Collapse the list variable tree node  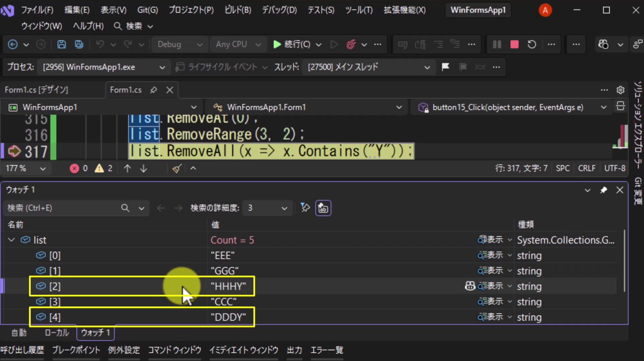click(x=11, y=240)
